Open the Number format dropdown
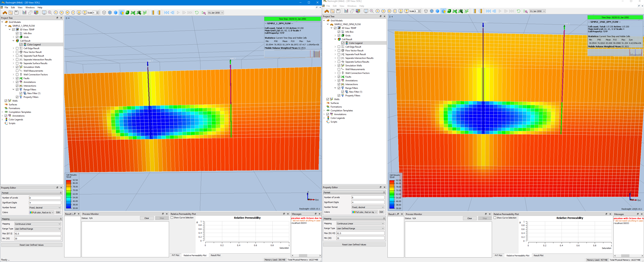 pos(45,207)
